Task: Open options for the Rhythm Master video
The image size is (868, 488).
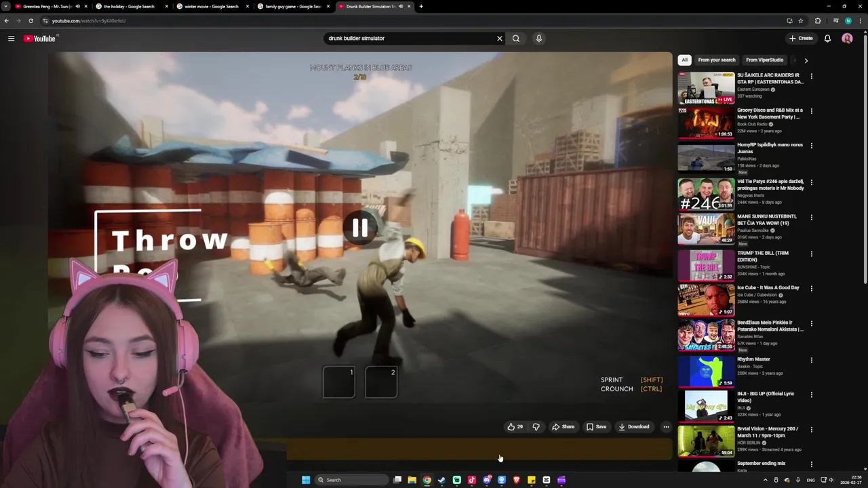Action: pos(811,361)
